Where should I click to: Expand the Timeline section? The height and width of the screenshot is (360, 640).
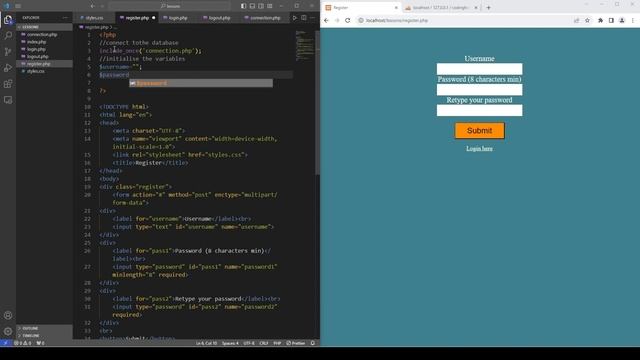pyautogui.click(x=44, y=336)
